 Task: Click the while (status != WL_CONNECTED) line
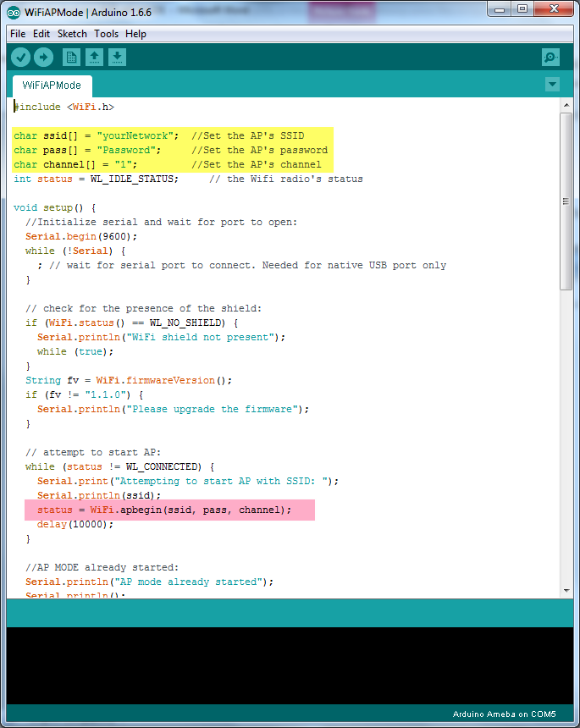point(119,466)
